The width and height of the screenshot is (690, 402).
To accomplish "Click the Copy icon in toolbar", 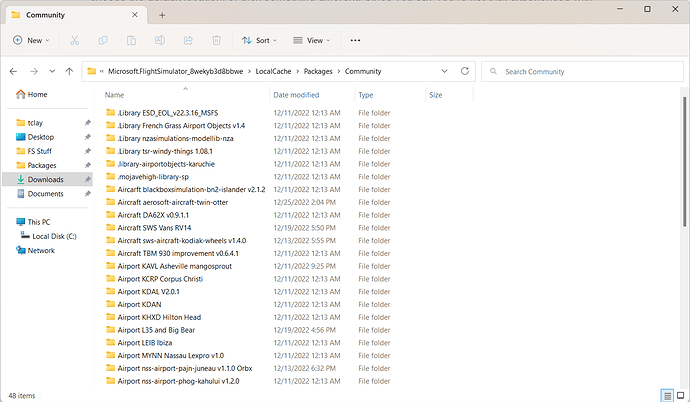I will (x=103, y=40).
